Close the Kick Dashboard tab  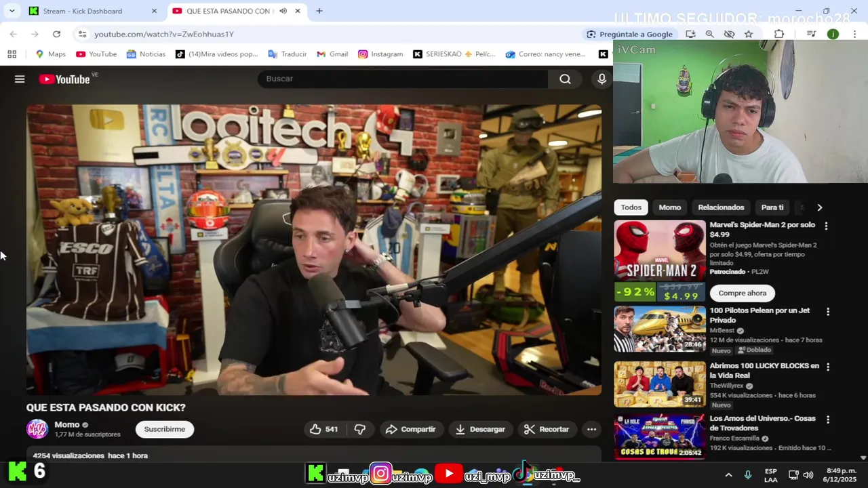coord(154,11)
